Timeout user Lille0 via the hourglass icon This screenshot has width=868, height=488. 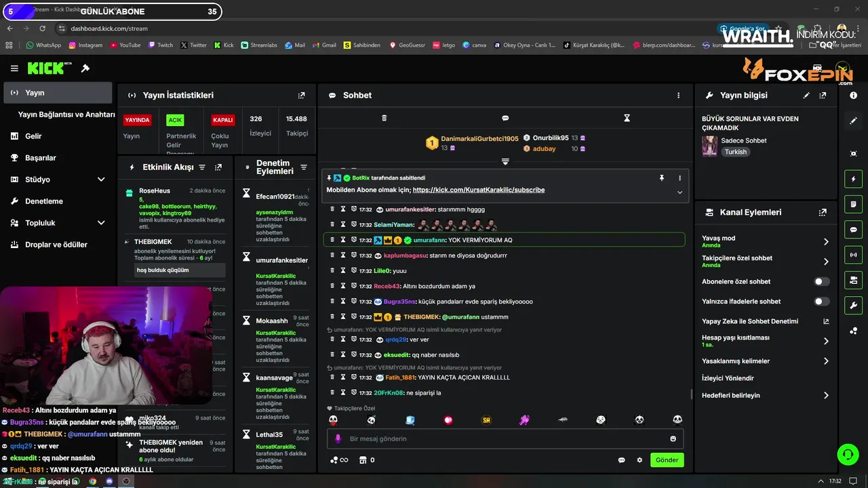[x=343, y=270]
